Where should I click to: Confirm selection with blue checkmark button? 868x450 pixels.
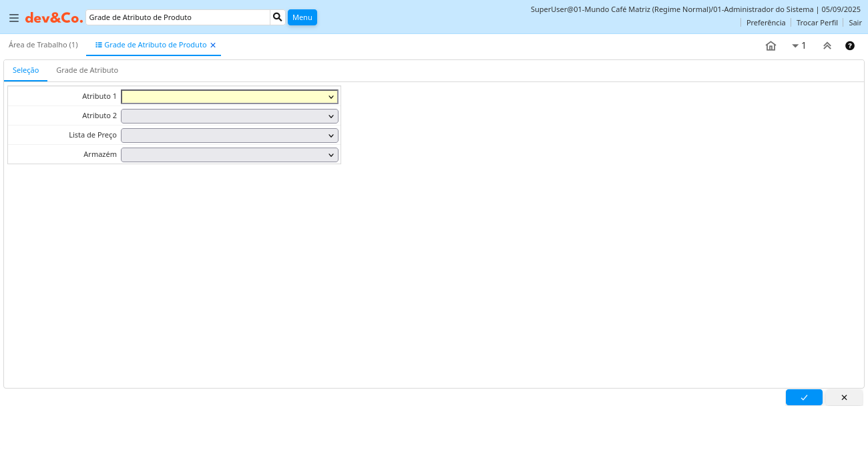804,397
